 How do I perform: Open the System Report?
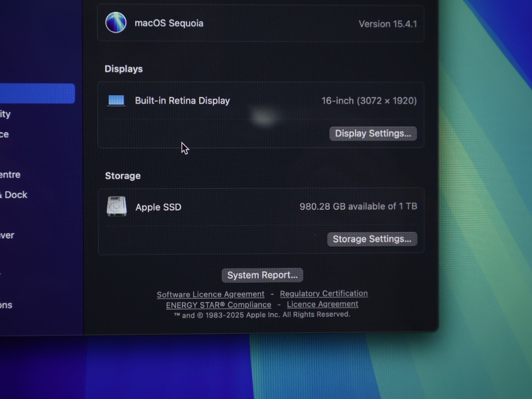(x=262, y=275)
